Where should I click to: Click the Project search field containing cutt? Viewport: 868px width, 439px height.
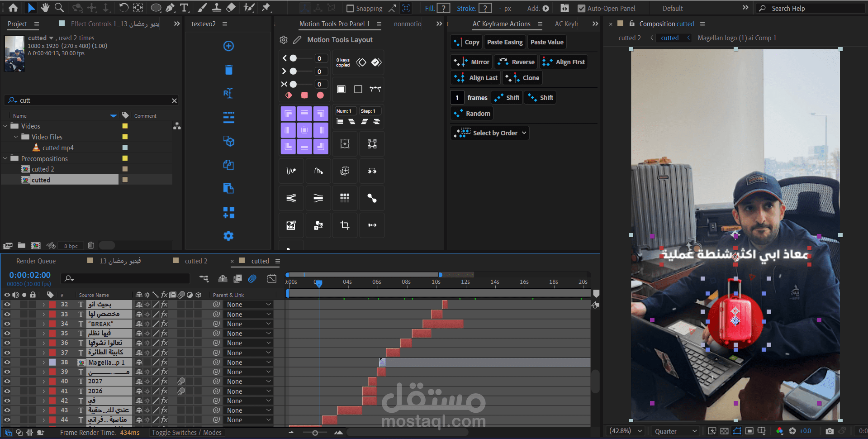[92, 100]
